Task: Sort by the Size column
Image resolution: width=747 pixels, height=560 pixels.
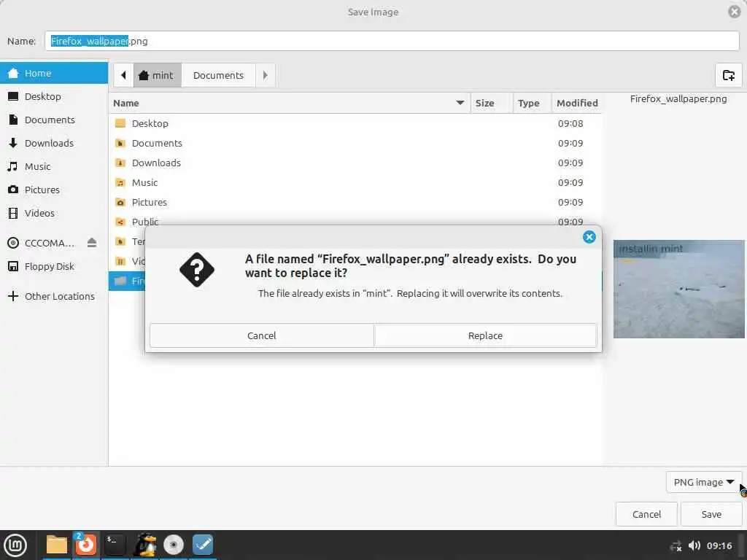Action: 491,104
